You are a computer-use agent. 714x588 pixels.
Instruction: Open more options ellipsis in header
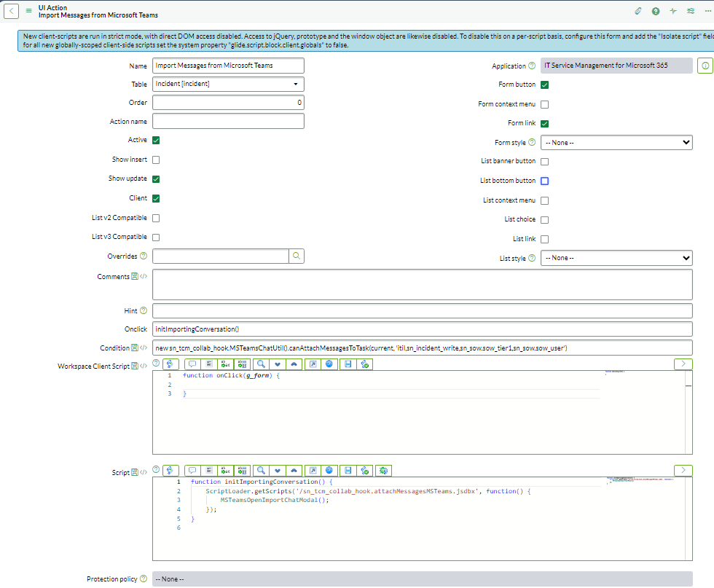pos(708,11)
